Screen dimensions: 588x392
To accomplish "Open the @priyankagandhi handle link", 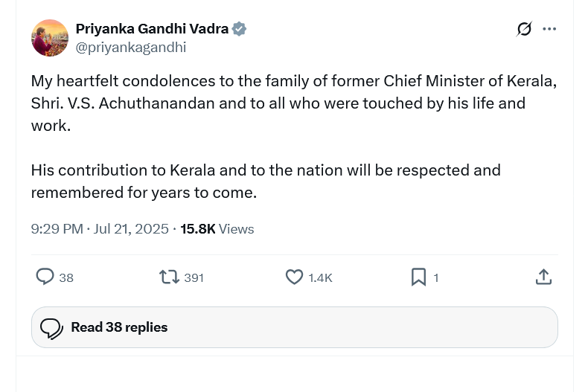I will pyautogui.click(x=131, y=47).
